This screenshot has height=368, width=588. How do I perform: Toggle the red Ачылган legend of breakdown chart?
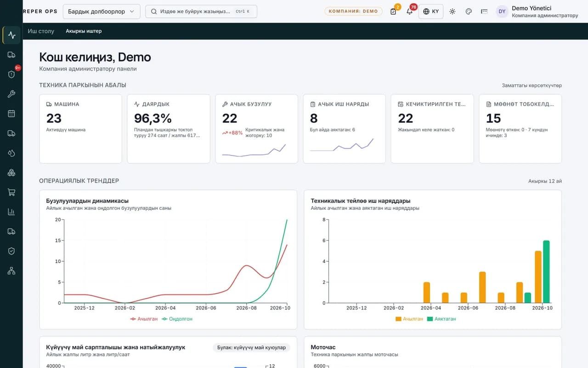tap(144, 319)
